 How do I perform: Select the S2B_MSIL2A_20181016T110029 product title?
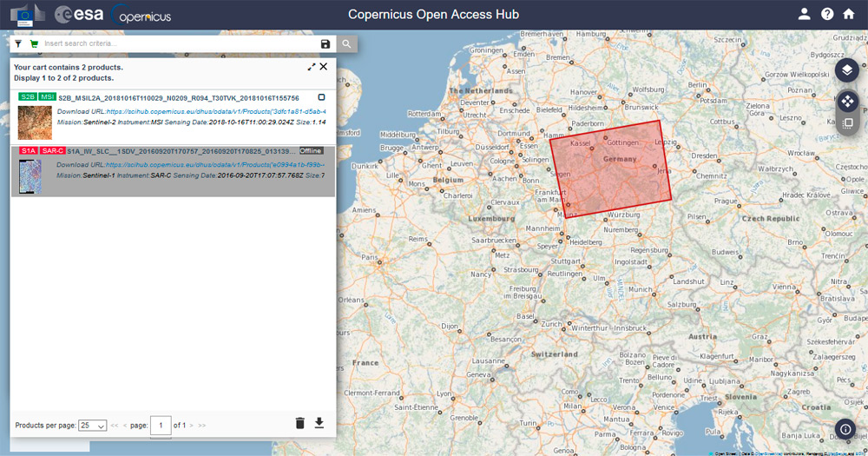click(x=179, y=98)
